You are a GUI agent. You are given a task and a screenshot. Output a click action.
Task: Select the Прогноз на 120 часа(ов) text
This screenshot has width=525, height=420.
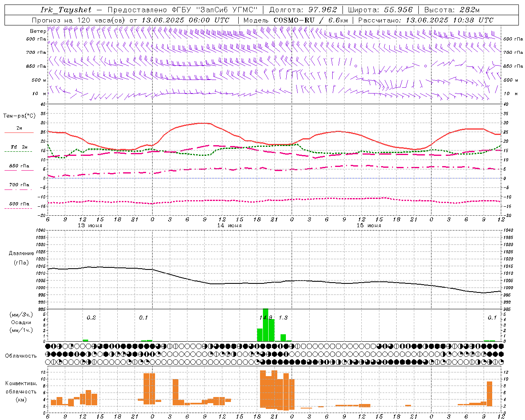coord(79,20)
